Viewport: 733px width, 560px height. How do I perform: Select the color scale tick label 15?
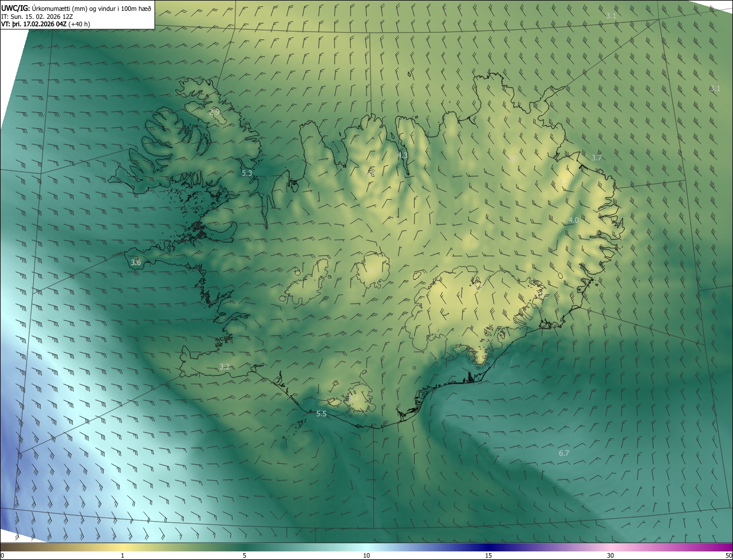click(488, 555)
